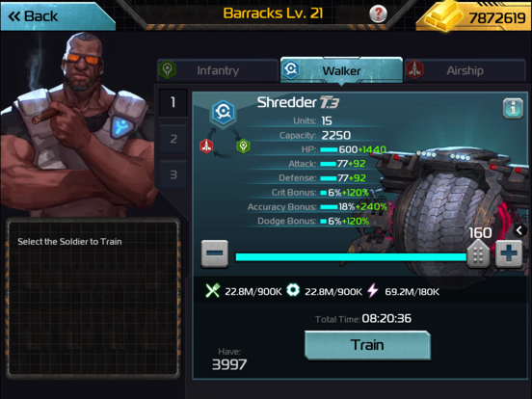Viewport: 532px width, 399px height.
Task: Expand the side arrow chevron panel
Action: coord(519,230)
